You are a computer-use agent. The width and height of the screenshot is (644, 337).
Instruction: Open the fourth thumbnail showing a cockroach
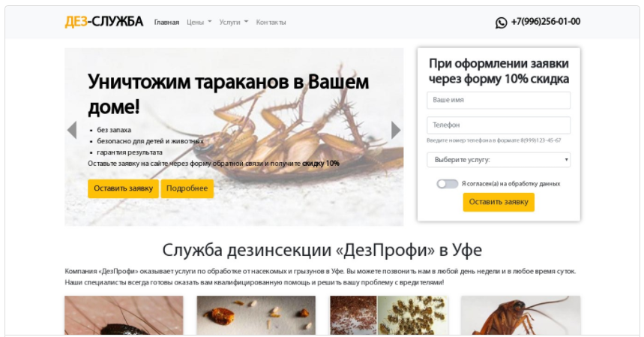(521, 315)
